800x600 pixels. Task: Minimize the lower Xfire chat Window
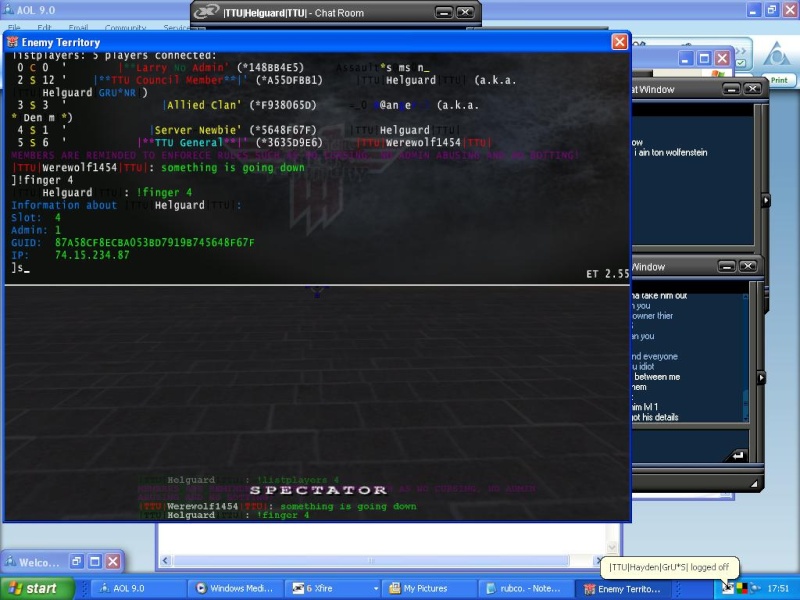click(x=727, y=266)
